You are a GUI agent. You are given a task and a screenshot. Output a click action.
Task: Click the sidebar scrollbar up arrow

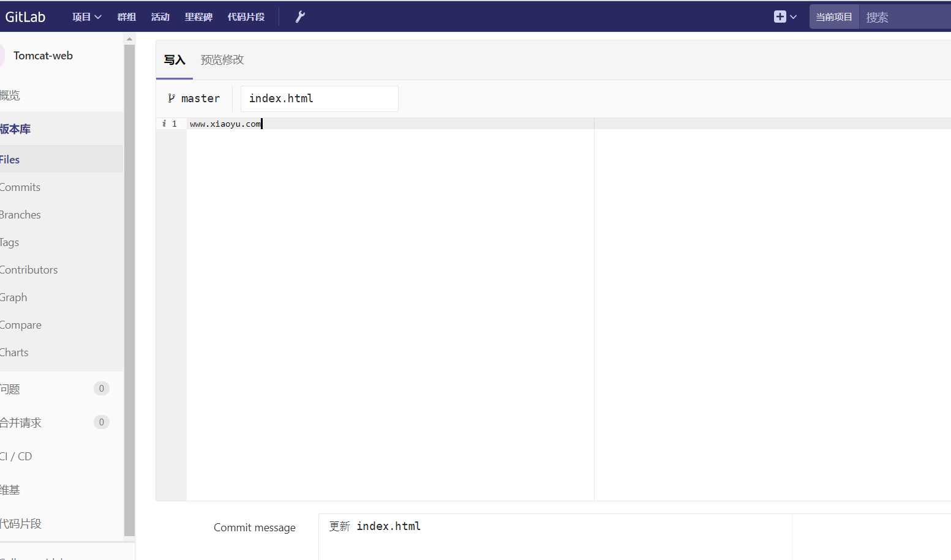(x=129, y=39)
